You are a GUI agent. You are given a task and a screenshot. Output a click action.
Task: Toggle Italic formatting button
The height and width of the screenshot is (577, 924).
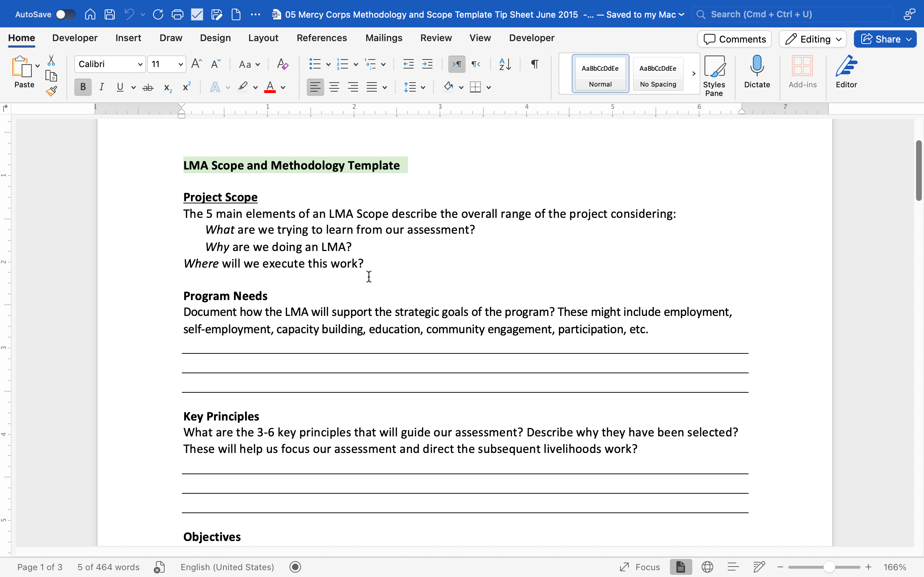101,87
